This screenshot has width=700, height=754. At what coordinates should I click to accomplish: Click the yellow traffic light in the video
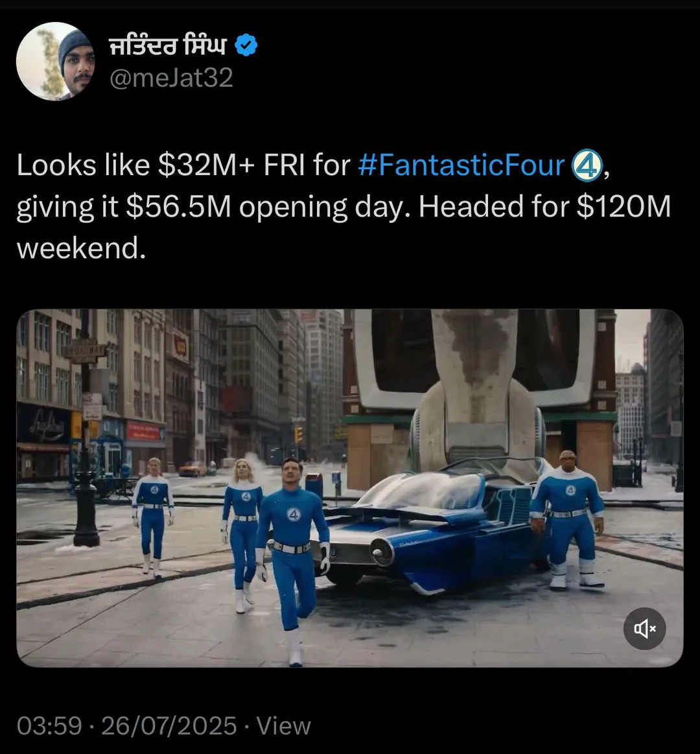[x=298, y=434]
